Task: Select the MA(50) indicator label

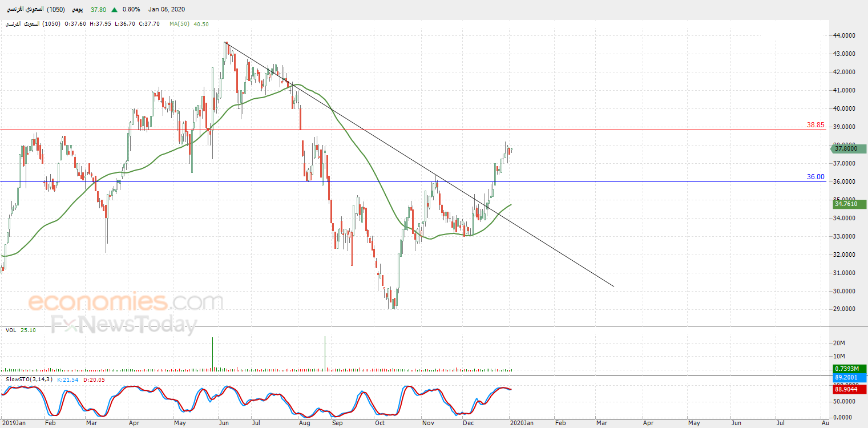Action: (x=179, y=24)
